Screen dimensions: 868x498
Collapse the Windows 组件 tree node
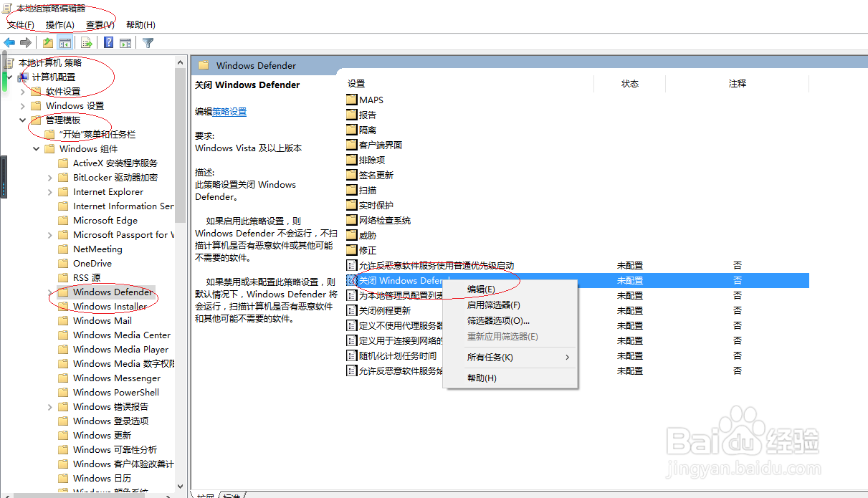(36, 148)
